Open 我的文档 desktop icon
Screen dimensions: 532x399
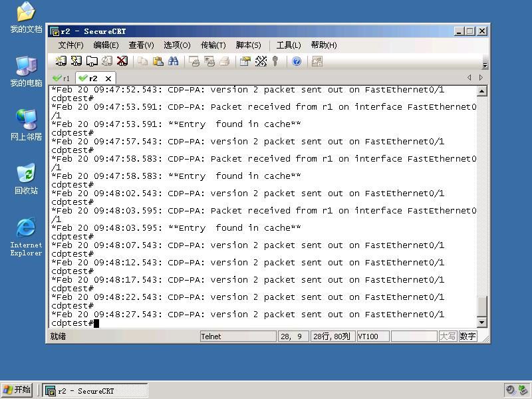[26, 18]
